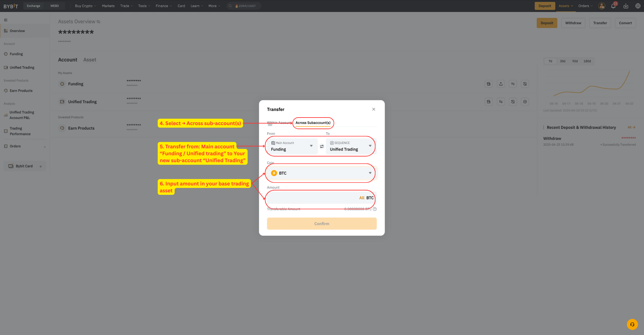644x335 pixels.
Task: Click All to transfer the full amount
Action: 362,198
